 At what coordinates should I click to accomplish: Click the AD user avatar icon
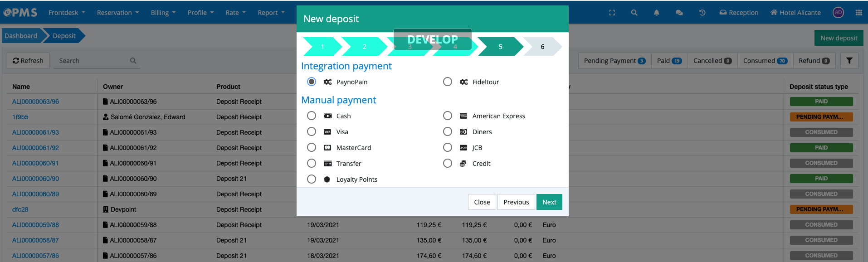pos(838,13)
